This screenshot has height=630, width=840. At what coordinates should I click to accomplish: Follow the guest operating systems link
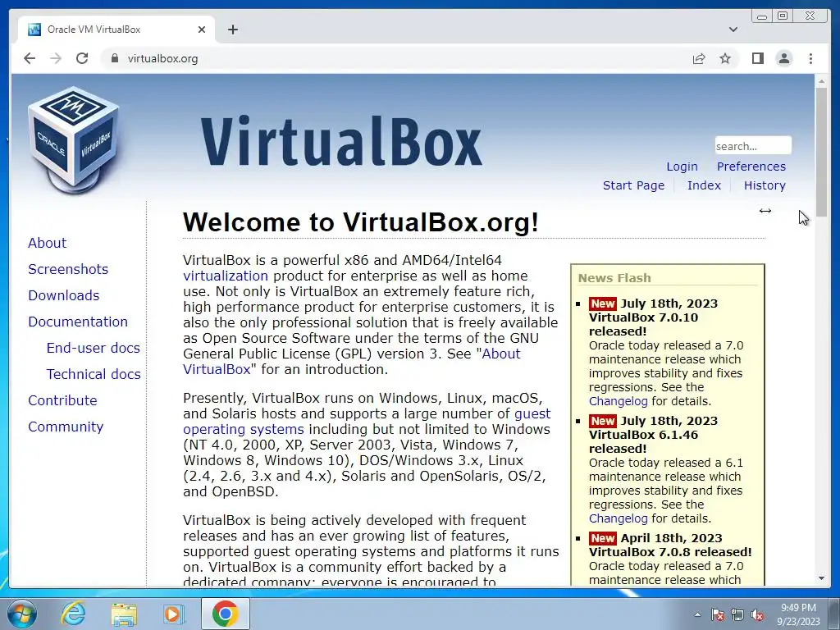pos(367,422)
